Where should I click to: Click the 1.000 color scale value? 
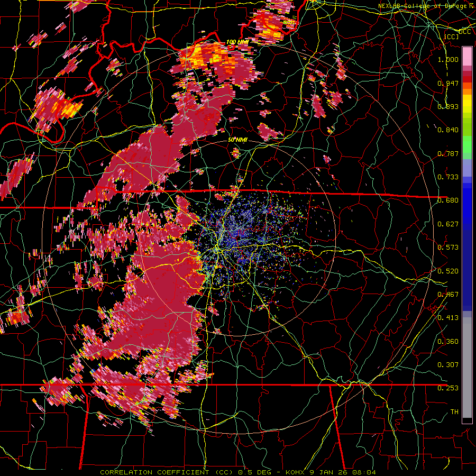pyautogui.click(x=448, y=60)
